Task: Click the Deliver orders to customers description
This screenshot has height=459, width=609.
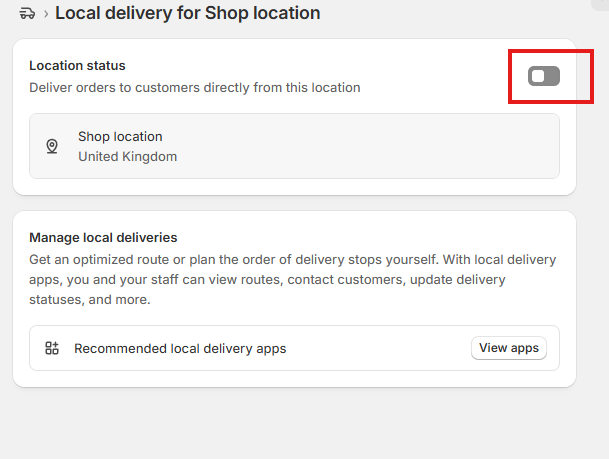Action: pyautogui.click(x=195, y=88)
